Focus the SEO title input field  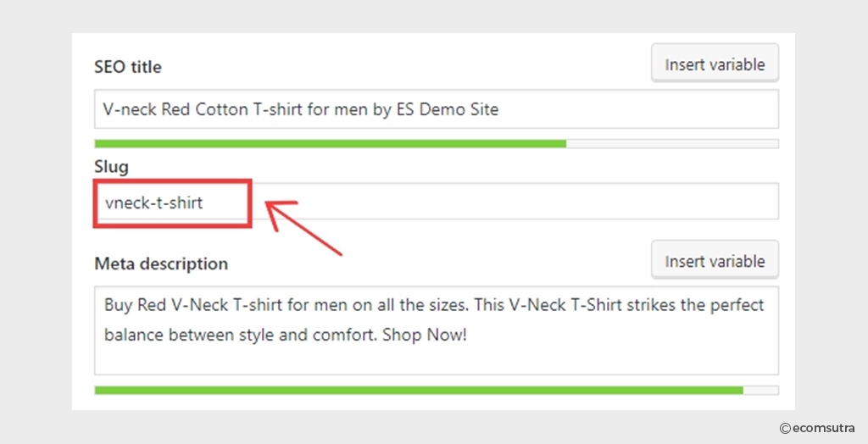pos(437,109)
